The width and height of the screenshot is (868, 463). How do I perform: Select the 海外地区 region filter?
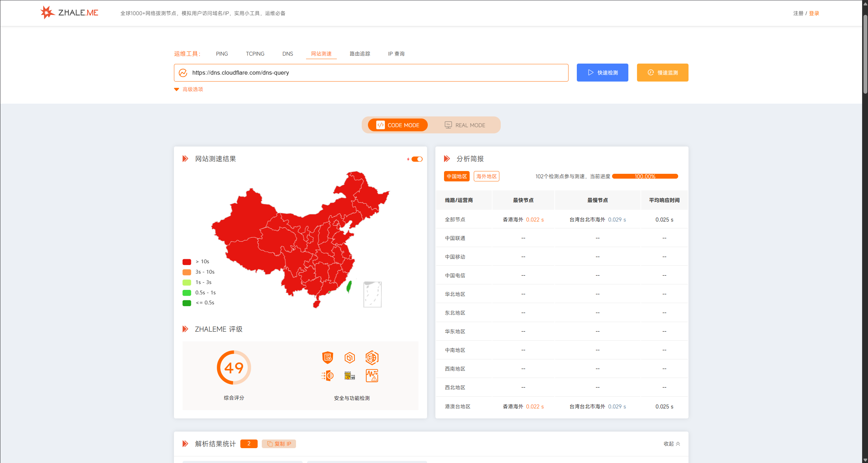click(486, 176)
